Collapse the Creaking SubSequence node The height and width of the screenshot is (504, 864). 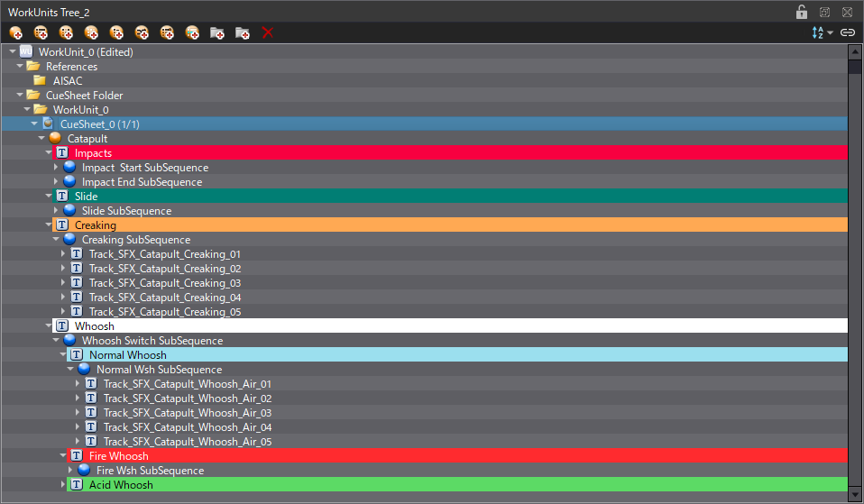tap(56, 239)
